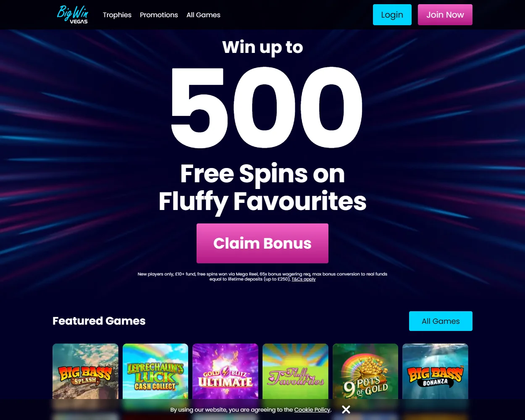Click the Login button
This screenshot has height=420, width=525.
(x=392, y=15)
